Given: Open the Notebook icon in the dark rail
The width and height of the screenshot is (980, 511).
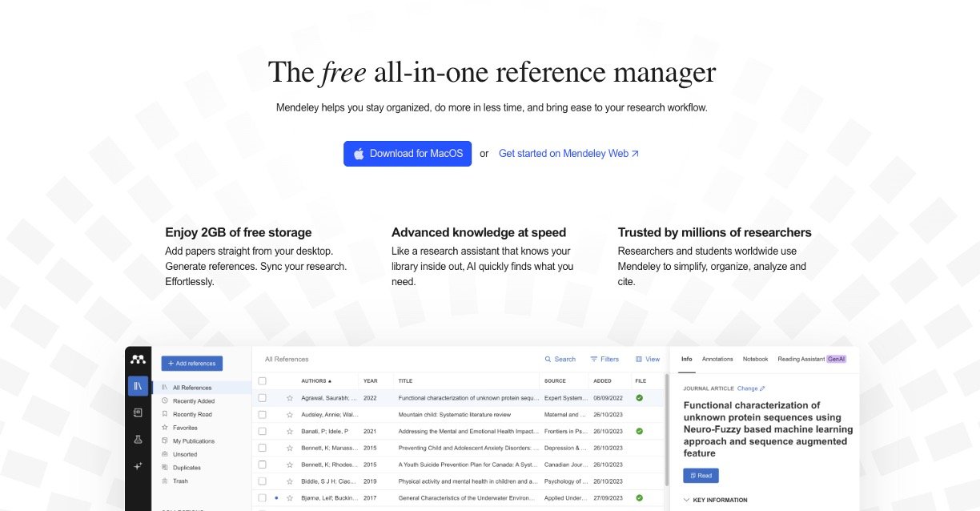Looking at the screenshot, I should tap(138, 412).
